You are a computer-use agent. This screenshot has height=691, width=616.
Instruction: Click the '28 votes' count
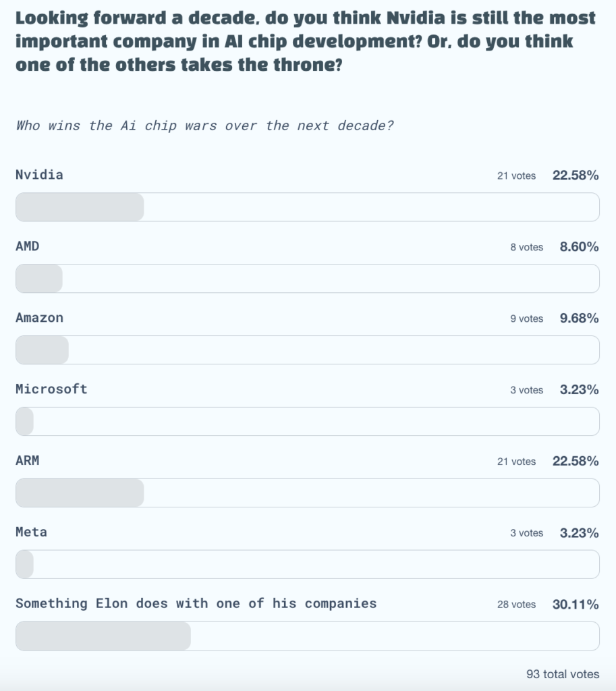[x=516, y=605]
